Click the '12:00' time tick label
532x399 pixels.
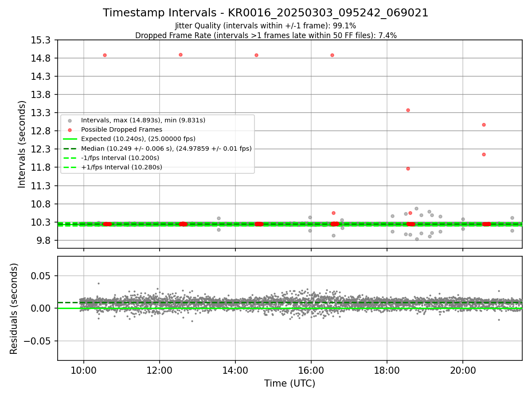[160, 370]
